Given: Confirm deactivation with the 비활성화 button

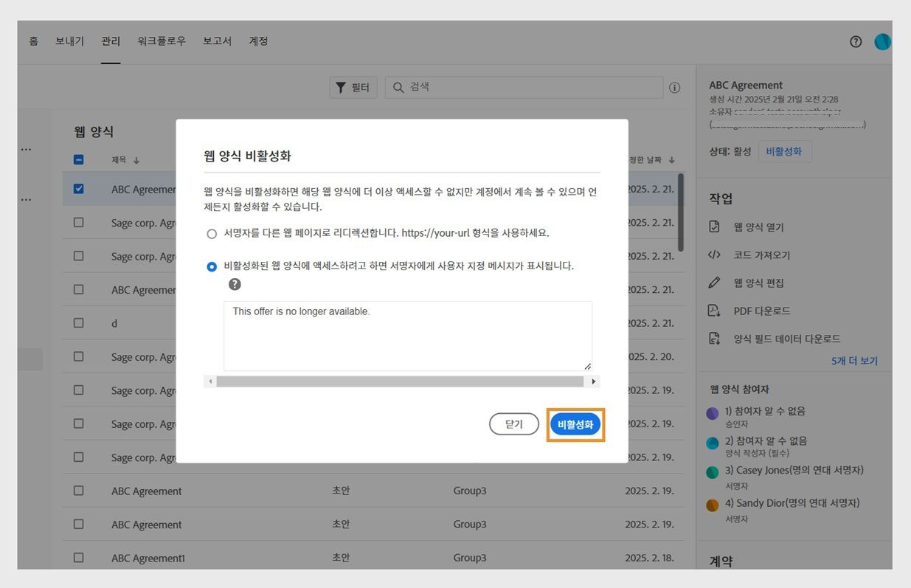Looking at the screenshot, I should tap(575, 423).
